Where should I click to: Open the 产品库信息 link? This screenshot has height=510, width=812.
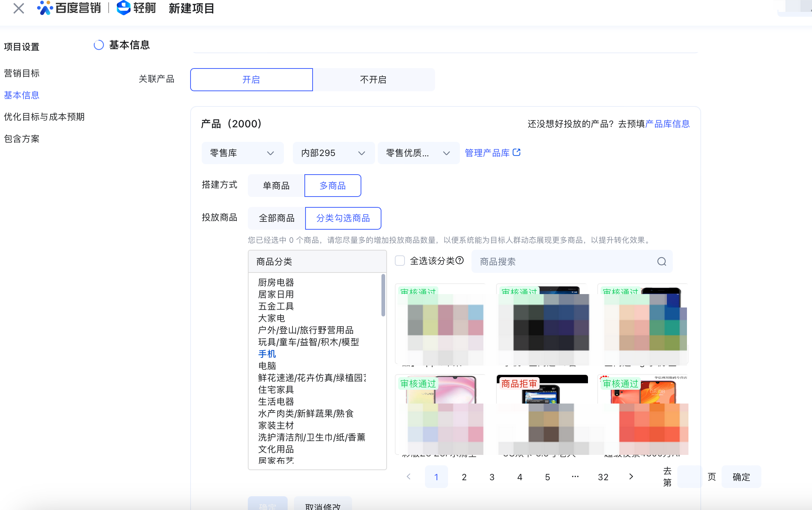(x=667, y=124)
